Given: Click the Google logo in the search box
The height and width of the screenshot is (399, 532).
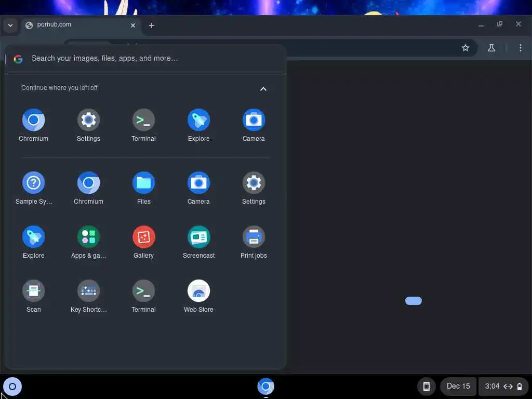Looking at the screenshot, I should coord(18,59).
